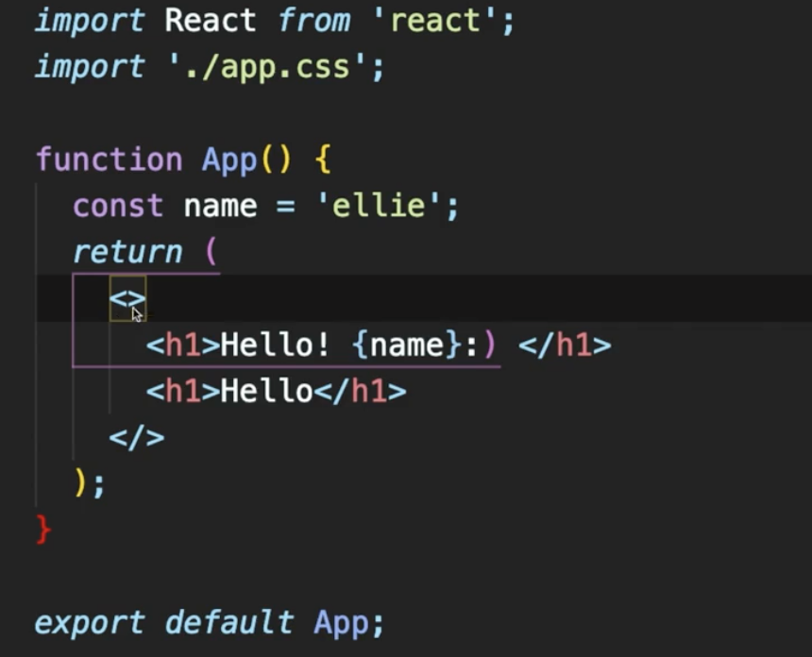Image resolution: width=812 pixels, height=657 pixels.
Task: Click the from keyword in the React import
Action: click(313, 21)
